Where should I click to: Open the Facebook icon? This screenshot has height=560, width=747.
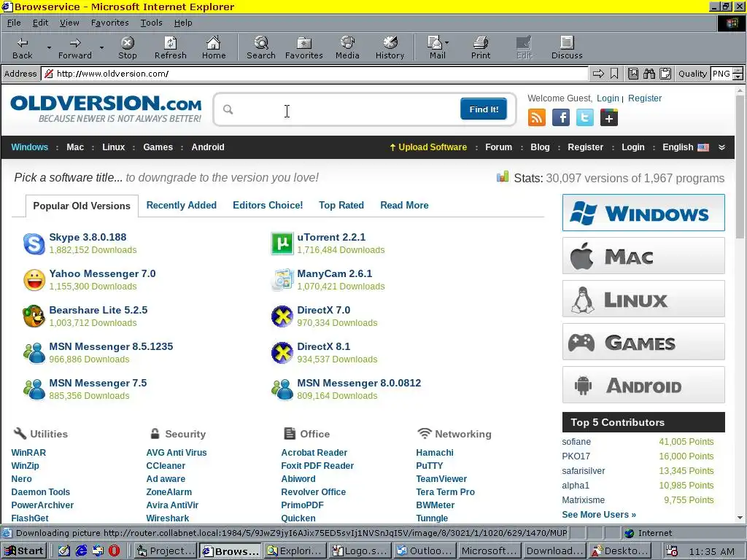[x=561, y=117]
